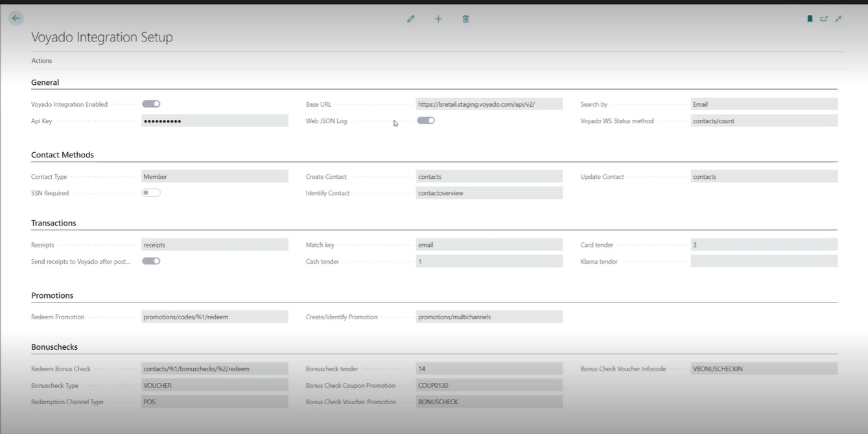Collapse the Transactions section header
This screenshot has width=868, height=434.
(54, 223)
